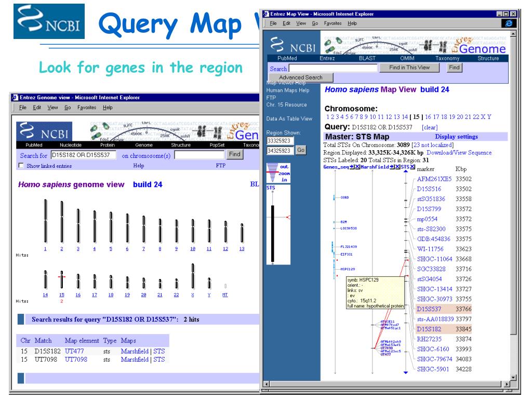Open the FTP link in Genome view
This screenshot has height=399, width=532.
(220, 166)
